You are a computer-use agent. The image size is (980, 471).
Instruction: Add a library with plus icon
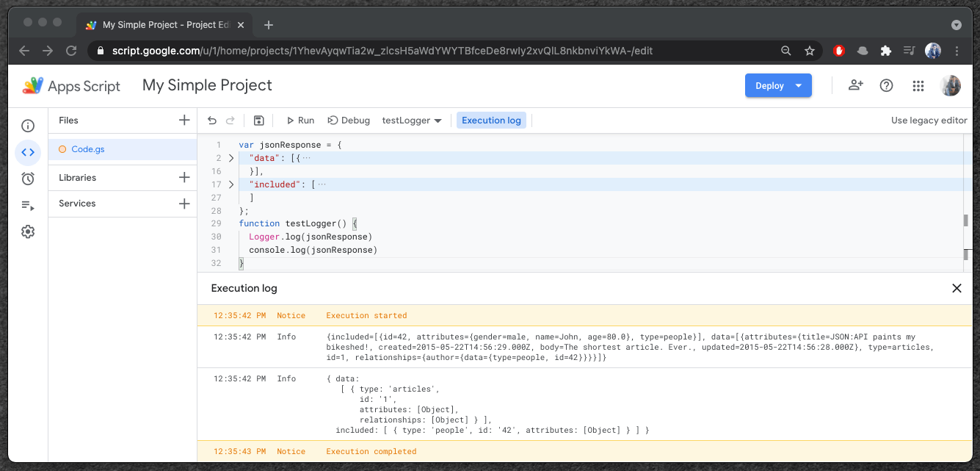(184, 177)
